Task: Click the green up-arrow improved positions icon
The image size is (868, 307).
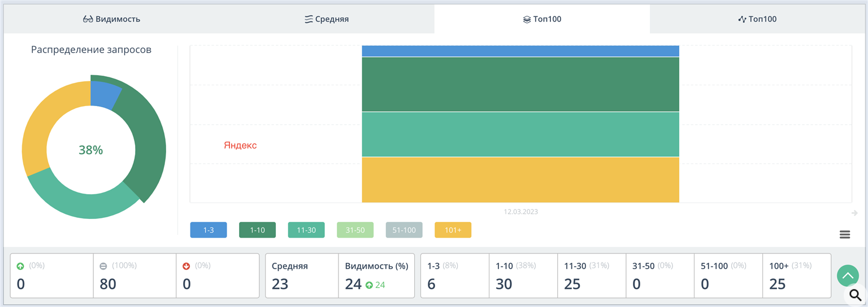Action: click(x=21, y=266)
